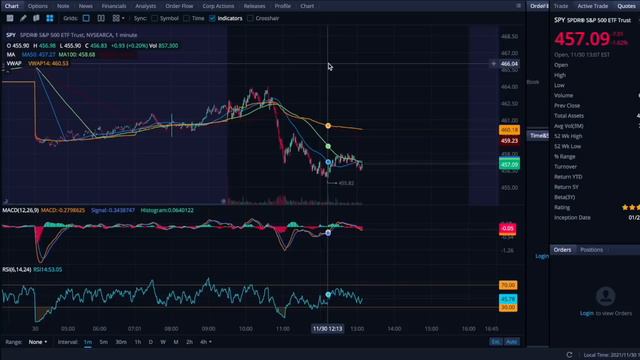
Task: Switch to the Active Trade tab
Action: point(593,6)
